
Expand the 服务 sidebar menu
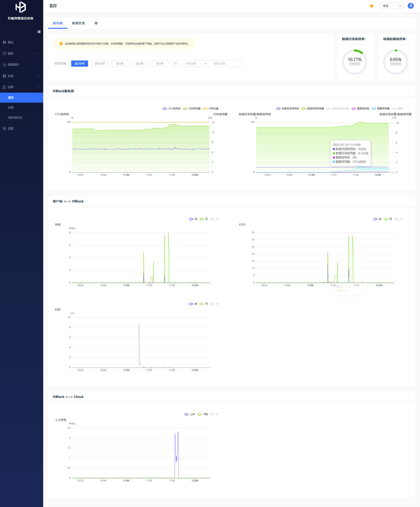coord(22,53)
